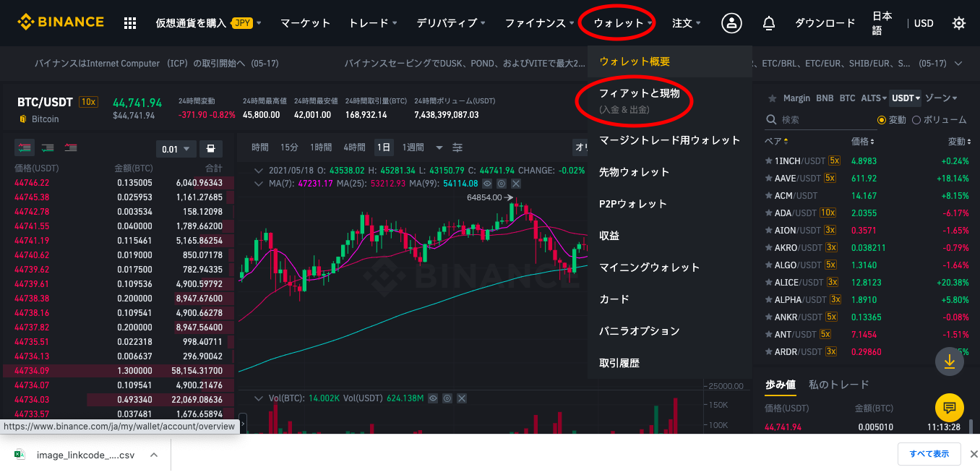Select the buy-and-sell combined order book view icon

[25, 147]
